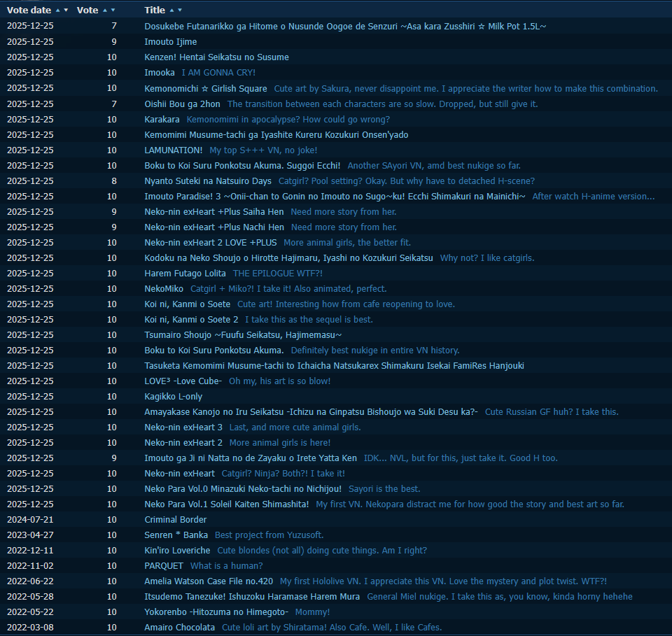Screen dimensions: 672x636
Task: Open Amelia Watson Case File no.420
Action: [x=209, y=581]
